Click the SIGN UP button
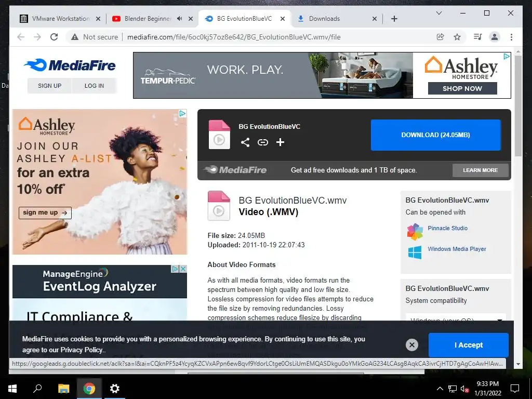The width and height of the screenshot is (532, 399). tap(49, 86)
